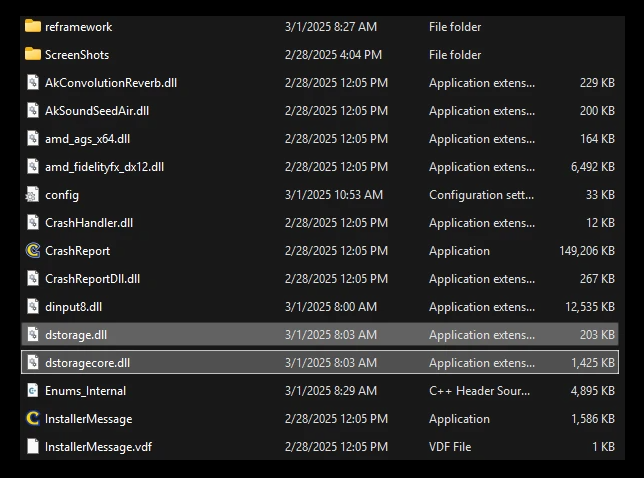The height and width of the screenshot is (478, 644).
Task: Select the dinput8.dll file icon
Action: 32,307
